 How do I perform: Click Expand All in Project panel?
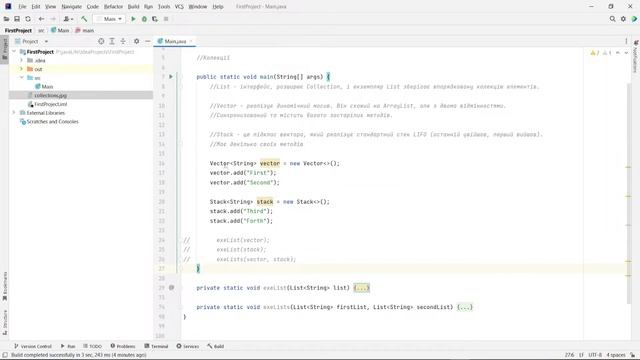tap(112, 41)
